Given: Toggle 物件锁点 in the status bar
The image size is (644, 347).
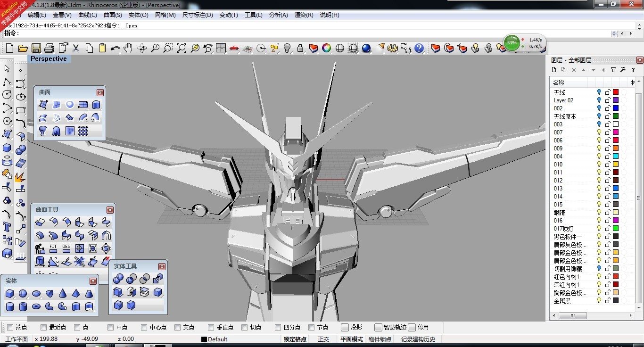Looking at the screenshot, I should coord(380,339).
